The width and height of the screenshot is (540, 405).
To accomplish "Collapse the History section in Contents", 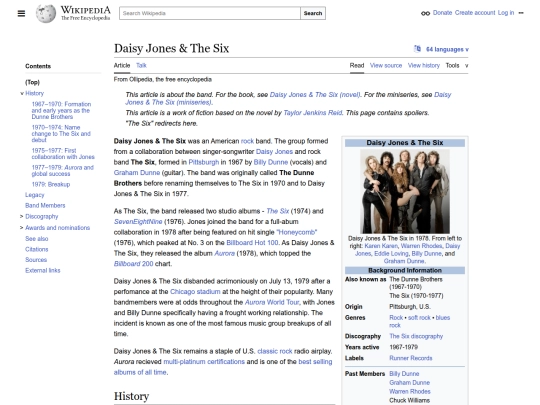I will (x=22, y=93).
